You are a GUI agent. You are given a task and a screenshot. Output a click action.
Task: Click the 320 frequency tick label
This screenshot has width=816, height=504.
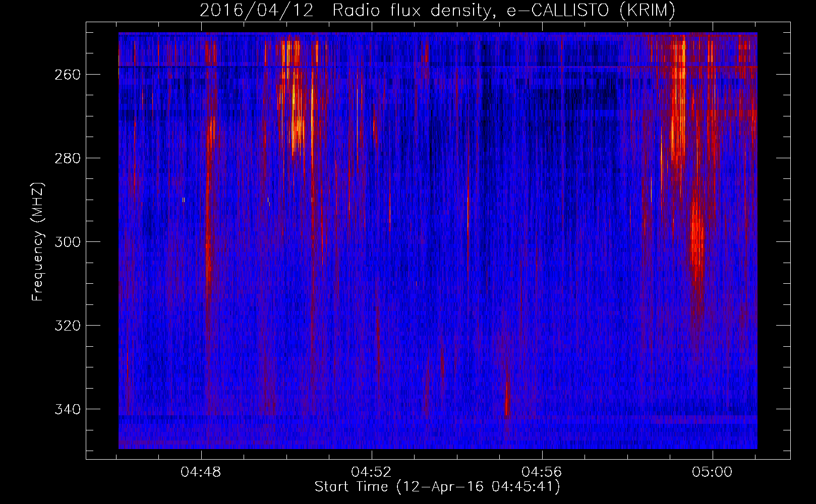(x=67, y=326)
